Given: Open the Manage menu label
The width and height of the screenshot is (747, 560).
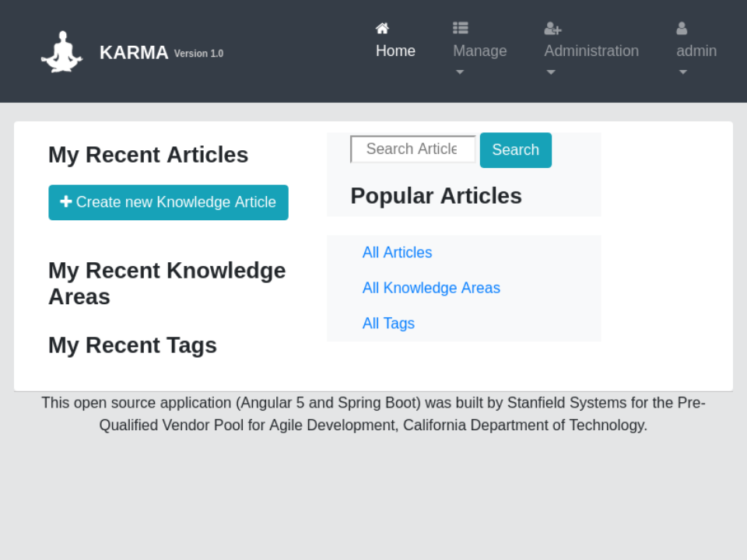Looking at the screenshot, I should [480, 51].
